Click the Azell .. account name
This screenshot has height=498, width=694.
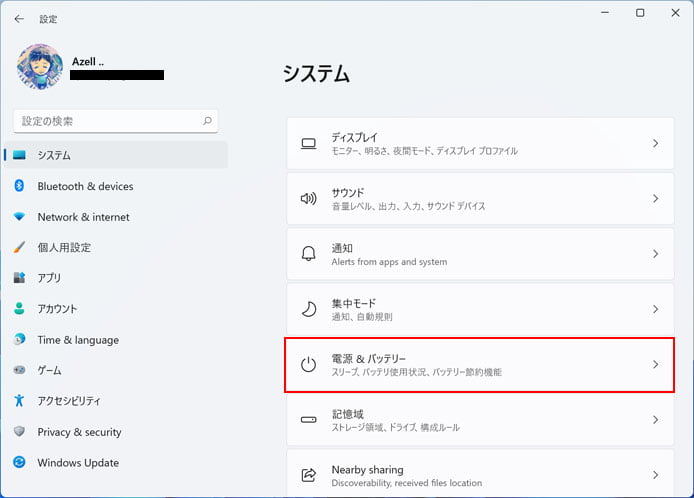[88, 62]
